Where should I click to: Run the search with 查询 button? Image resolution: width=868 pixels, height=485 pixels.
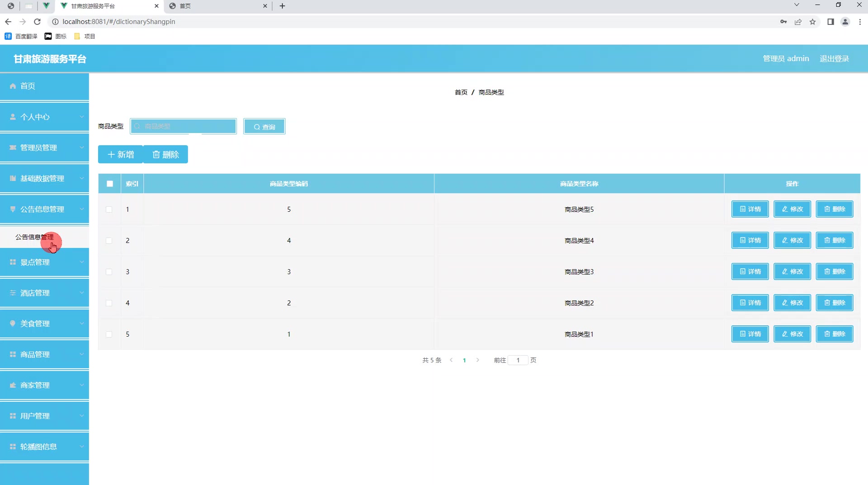point(264,127)
